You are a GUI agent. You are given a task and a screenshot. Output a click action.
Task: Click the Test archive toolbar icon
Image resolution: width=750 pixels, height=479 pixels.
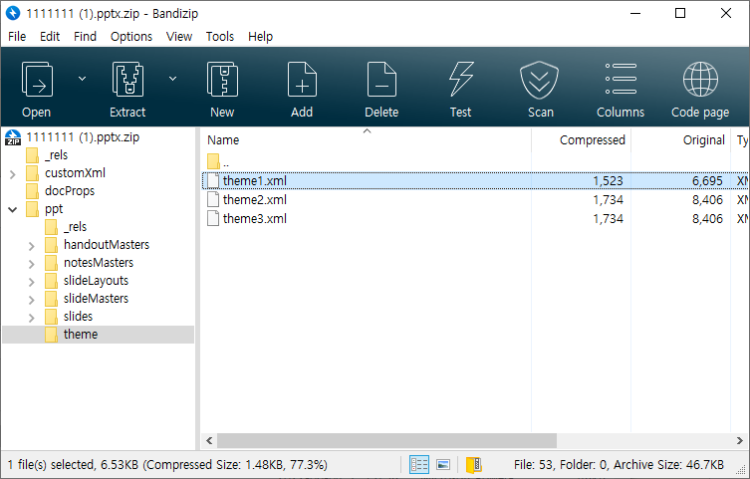(461, 80)
